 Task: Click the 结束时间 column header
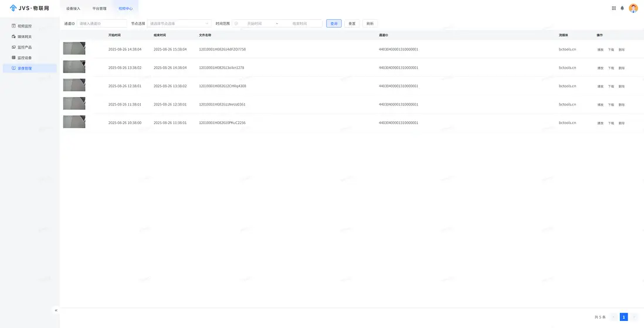[x=160, y=35]
